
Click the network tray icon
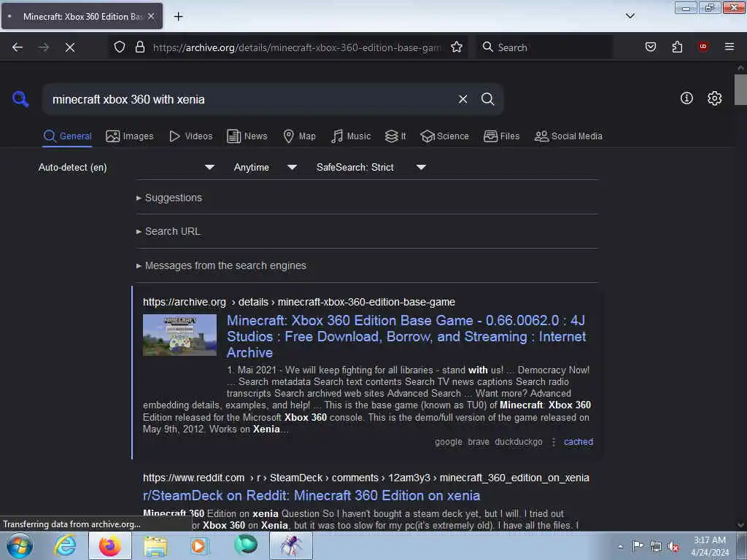[x=656, y=547]
